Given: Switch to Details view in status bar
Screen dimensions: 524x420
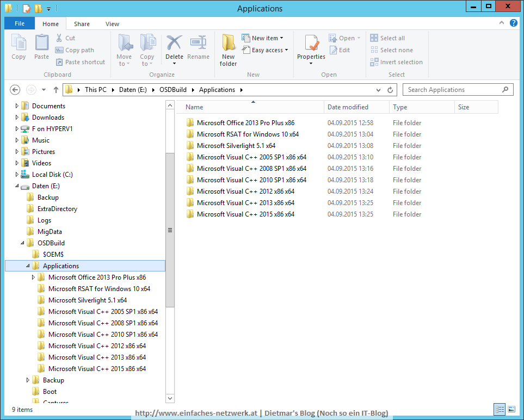Looking at the screenshot, I should [x=500, y=409].
